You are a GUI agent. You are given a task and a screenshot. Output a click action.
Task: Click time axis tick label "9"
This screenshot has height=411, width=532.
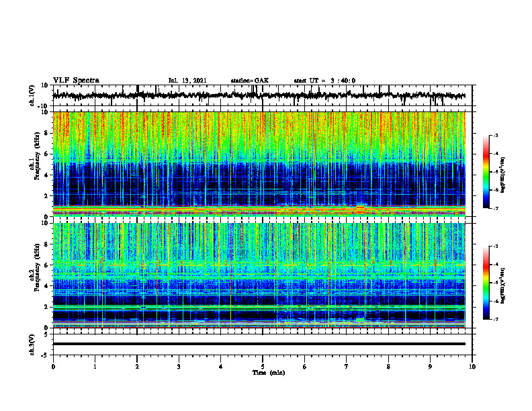coord(430,367)
